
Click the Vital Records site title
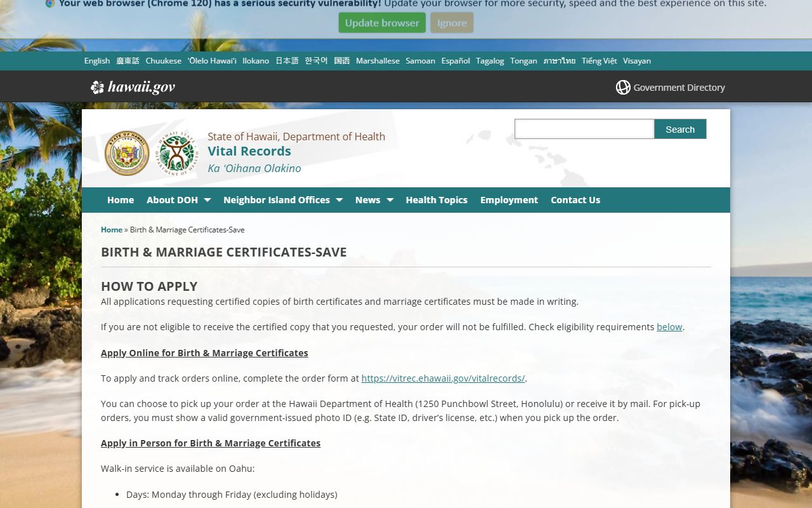pos(249,151)
